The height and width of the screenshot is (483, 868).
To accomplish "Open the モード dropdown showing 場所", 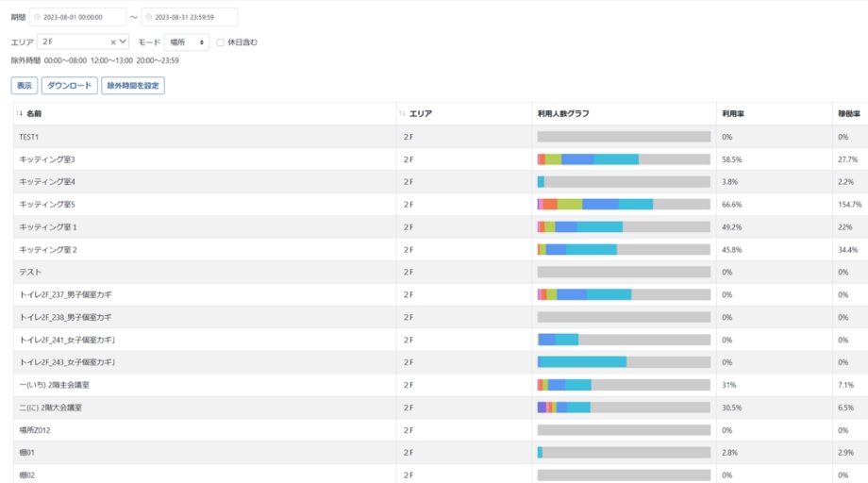I will tap(187, 42).
